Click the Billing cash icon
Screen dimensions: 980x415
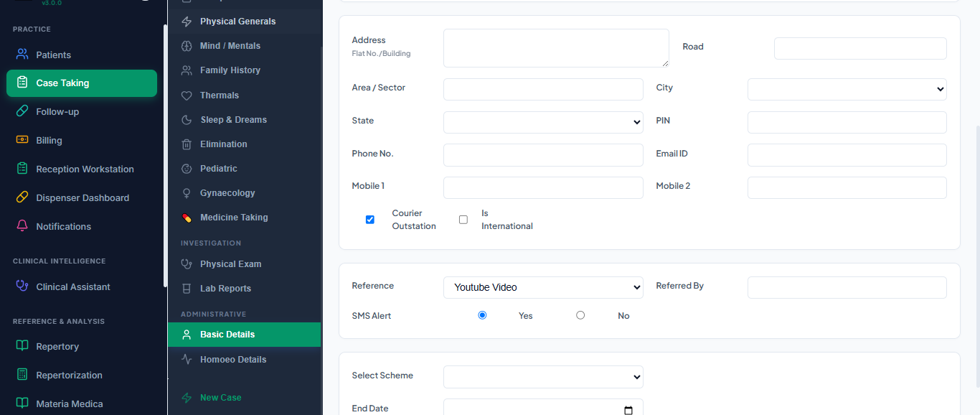(22, 140)
